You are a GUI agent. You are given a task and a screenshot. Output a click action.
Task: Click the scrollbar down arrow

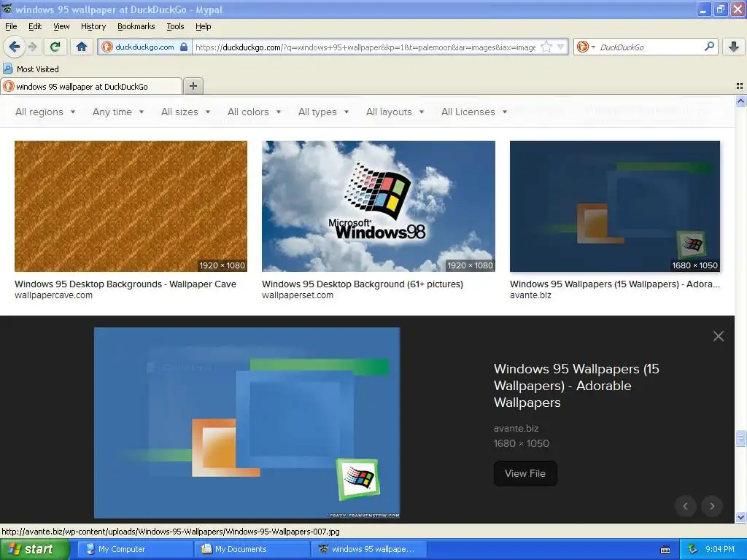pos(740,517)
